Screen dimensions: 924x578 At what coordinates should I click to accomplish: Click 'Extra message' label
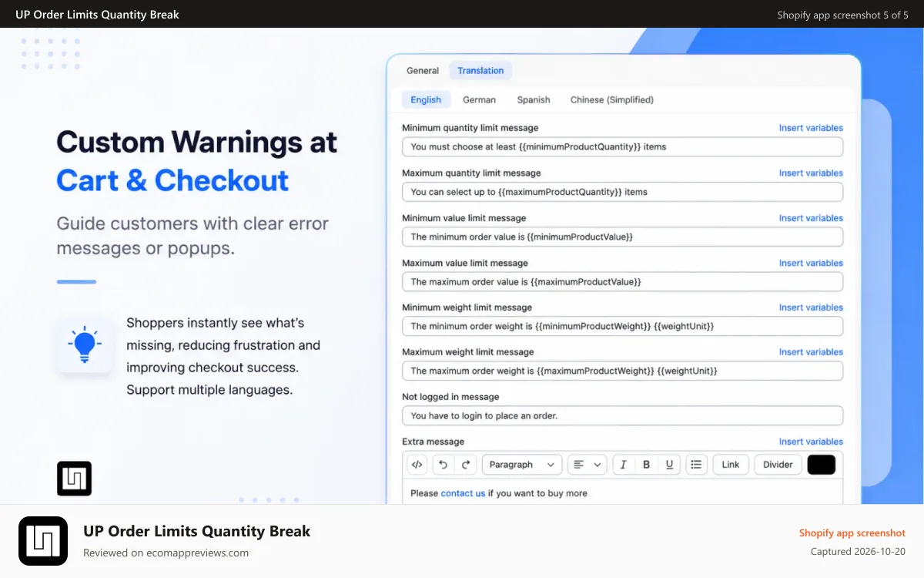(433, 442)
